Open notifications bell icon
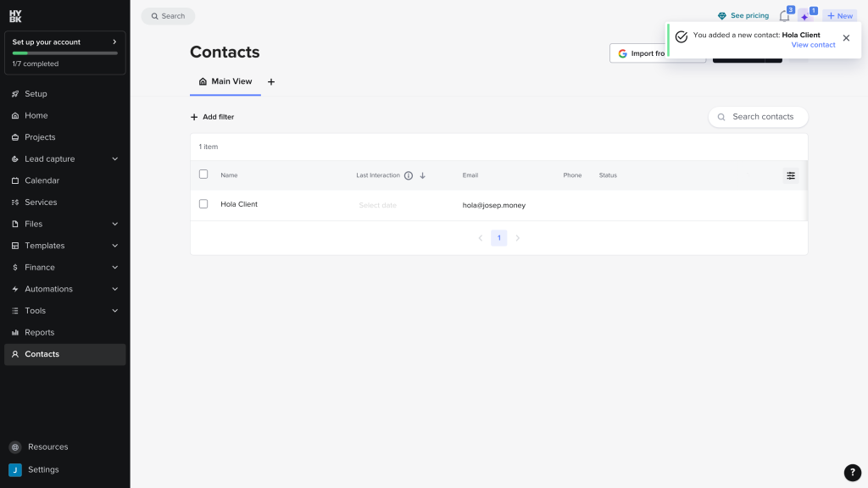Screen dimensions: 868x488 coord(784,16)
